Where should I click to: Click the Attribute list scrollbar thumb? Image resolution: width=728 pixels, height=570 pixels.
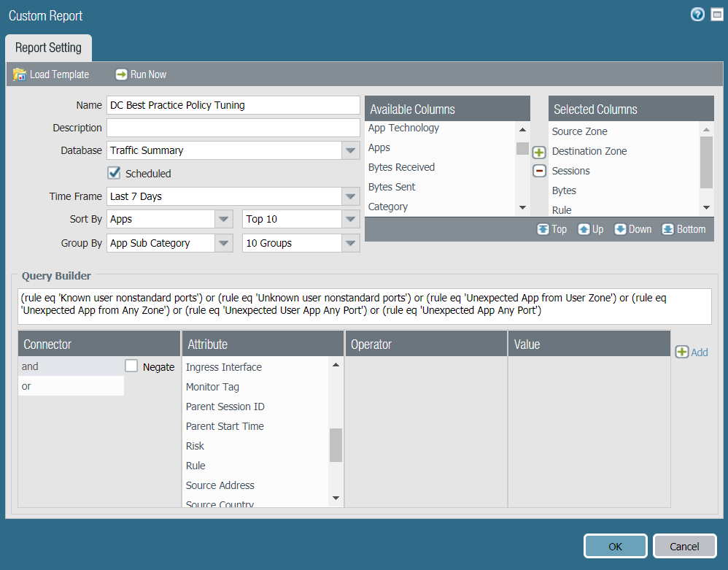click(336, 445)
